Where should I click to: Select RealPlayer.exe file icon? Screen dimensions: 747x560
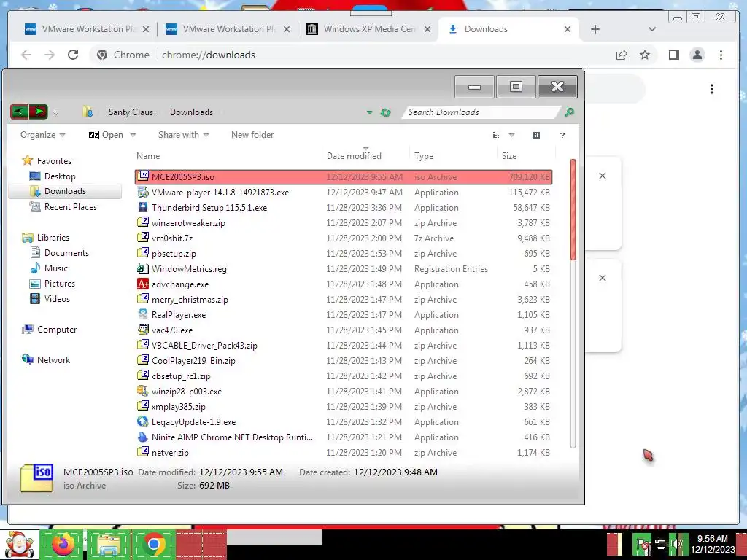(x=143, y=314)
